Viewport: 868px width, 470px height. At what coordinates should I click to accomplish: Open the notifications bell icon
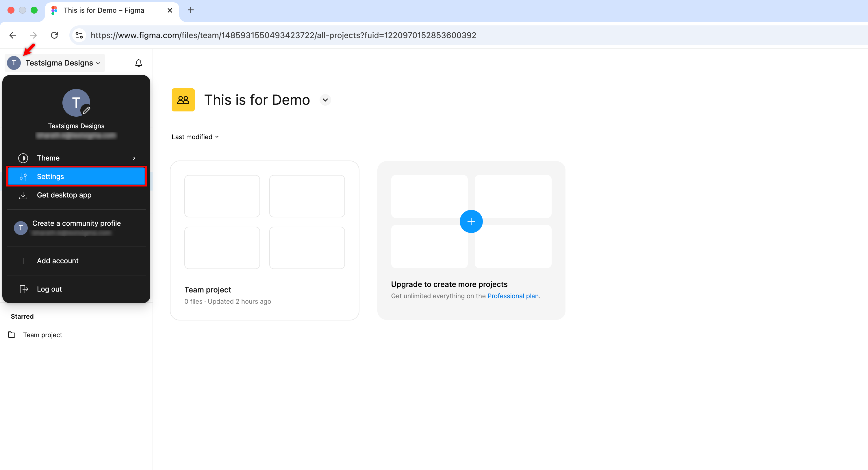click(x=138, y=63)
